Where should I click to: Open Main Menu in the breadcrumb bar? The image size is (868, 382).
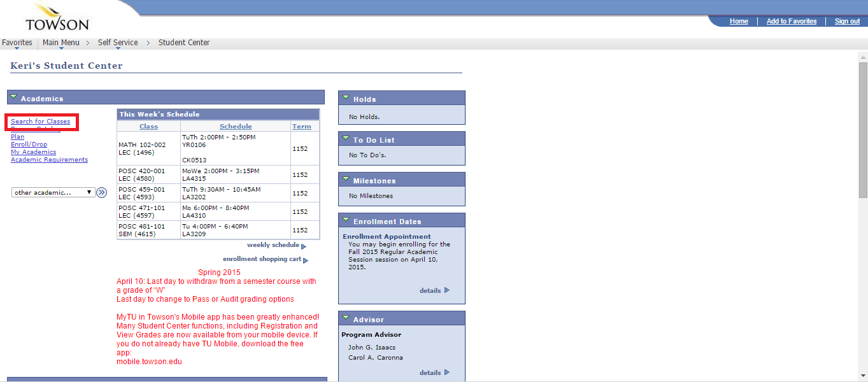click(61, 42)
